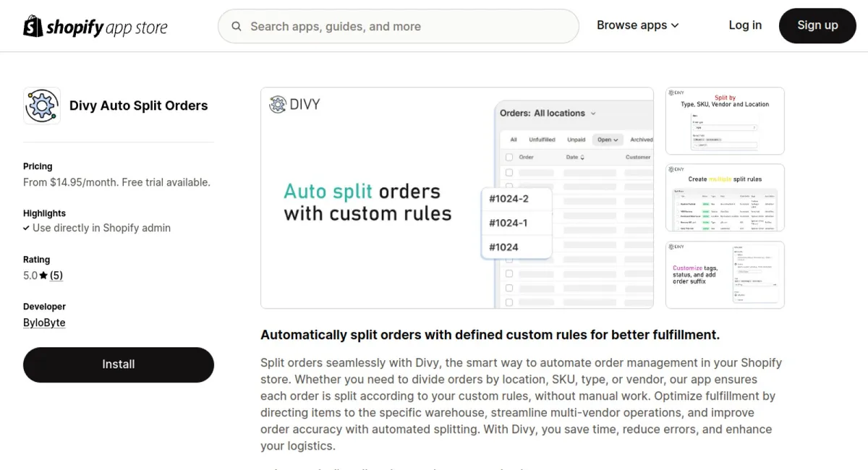Open the Split by Type, SKU, Vendor thumbnail
This screenshot has height=470, width=868.
pyautogui.click(x=725, y=121)
